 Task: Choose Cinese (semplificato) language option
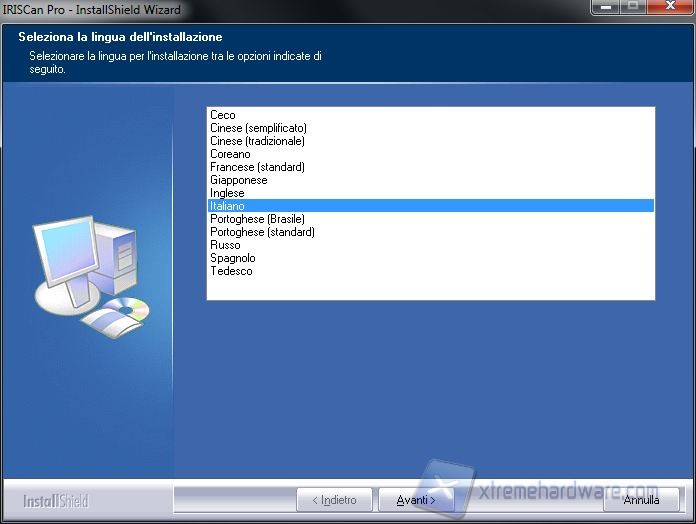coord(258,128)
